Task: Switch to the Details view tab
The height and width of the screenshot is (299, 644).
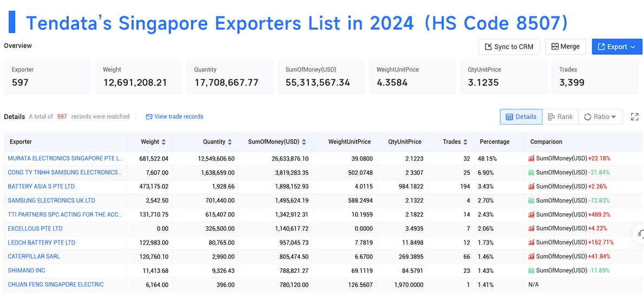Action: (x=521, y=117)
